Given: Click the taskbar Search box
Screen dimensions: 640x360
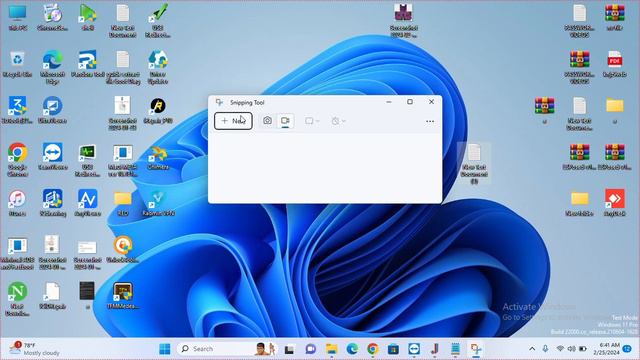Looking at the screenshot, I should (x=228, y=349).
